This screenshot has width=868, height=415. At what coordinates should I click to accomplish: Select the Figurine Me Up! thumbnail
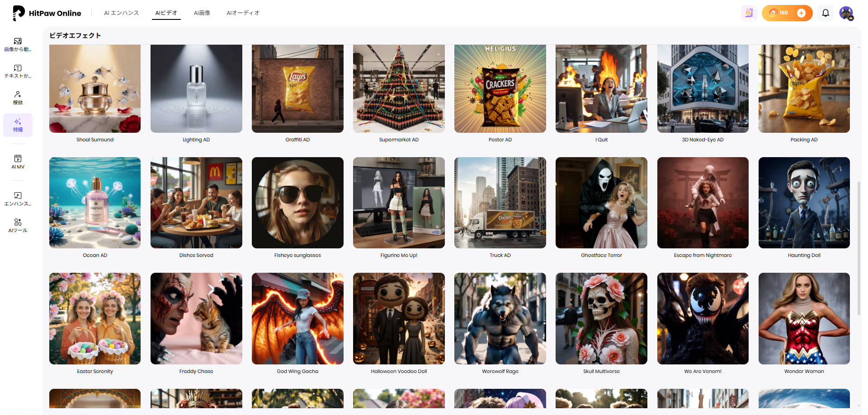[x=399, y=203]
